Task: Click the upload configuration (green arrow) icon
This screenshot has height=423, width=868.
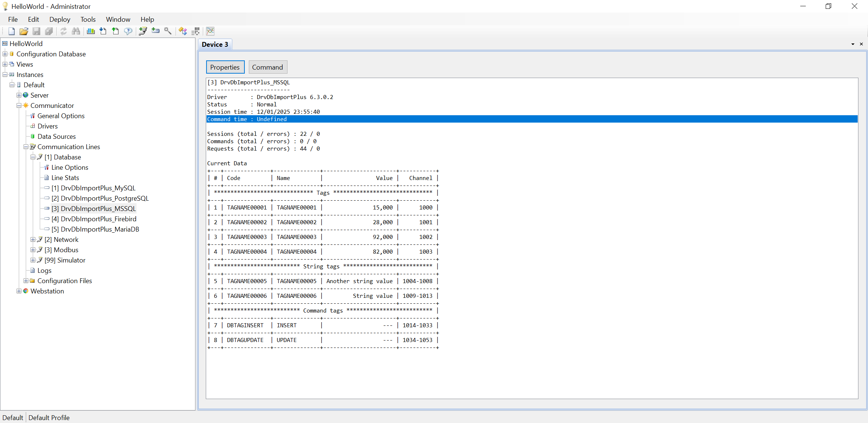Action: tap(116, 31)
